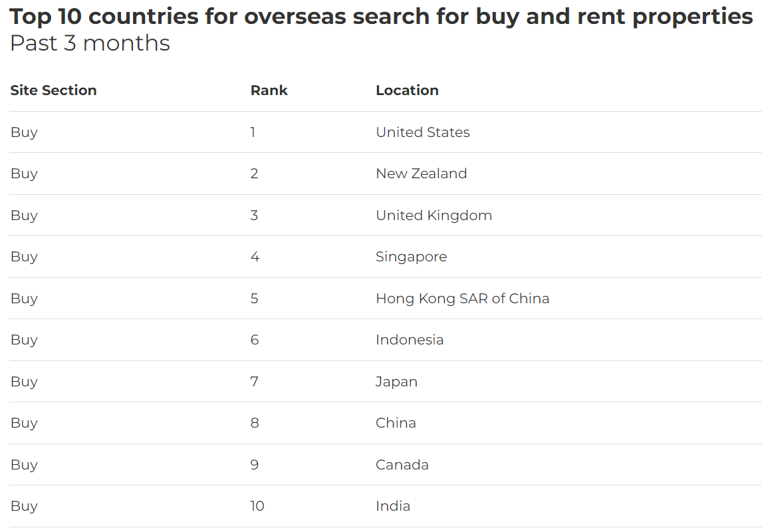Select the Indonesia location cell
This screenshot has height=532, width=762.
pyautogui.click(x=410, y=340)
